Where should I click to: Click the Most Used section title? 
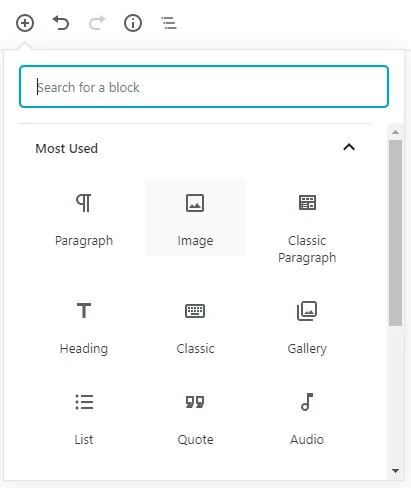tap(67, 148)
